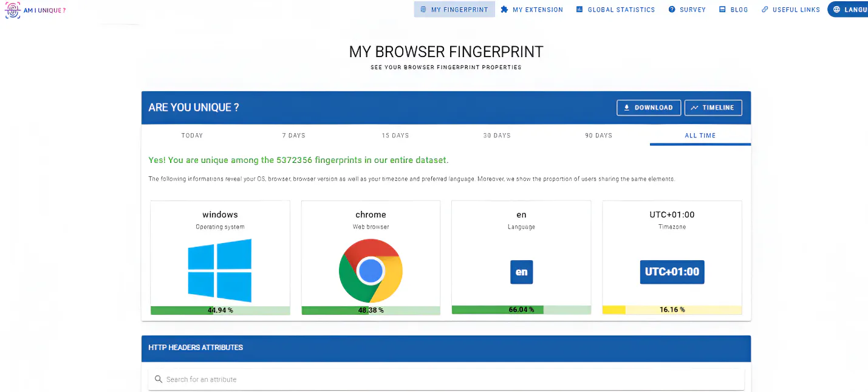Click the 48.38 % Chrome share bar
The height and width of the screenshot is (392, 868).
(x=371, y=310)
